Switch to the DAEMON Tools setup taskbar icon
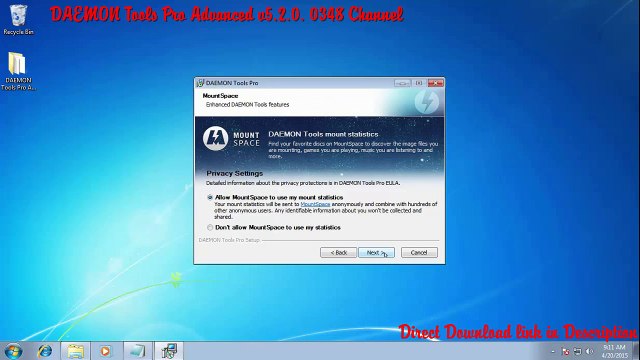Image resolution: width=640 pixels, height=360 pixels. pyautogui.click(x=169, y=351)
